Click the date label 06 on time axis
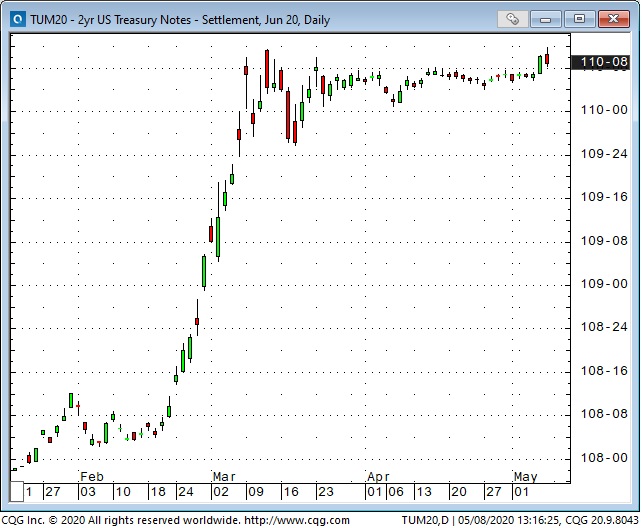Image resolution: width=642 pixels, height=528 pixels. click(x=396, y=492)
